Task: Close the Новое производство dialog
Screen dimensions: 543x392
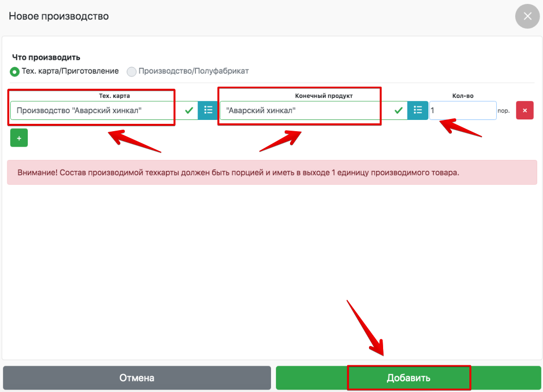Action: [x=527, y=16]
